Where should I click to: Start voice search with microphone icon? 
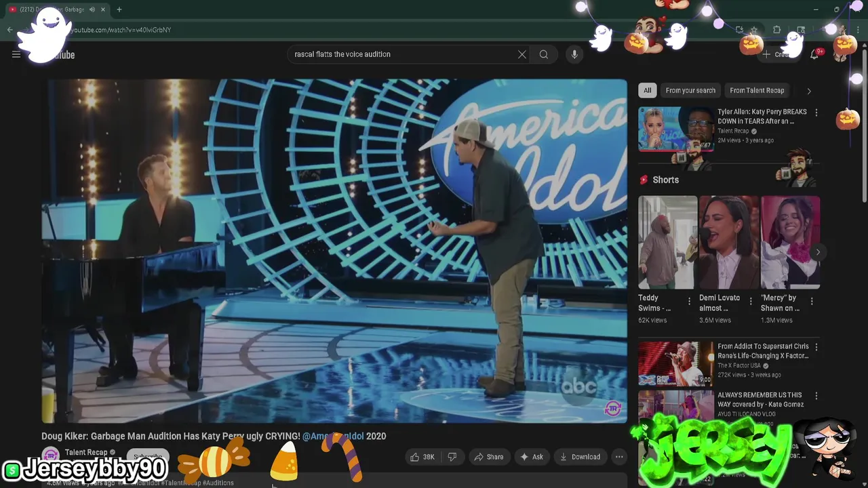click(574, 54)
